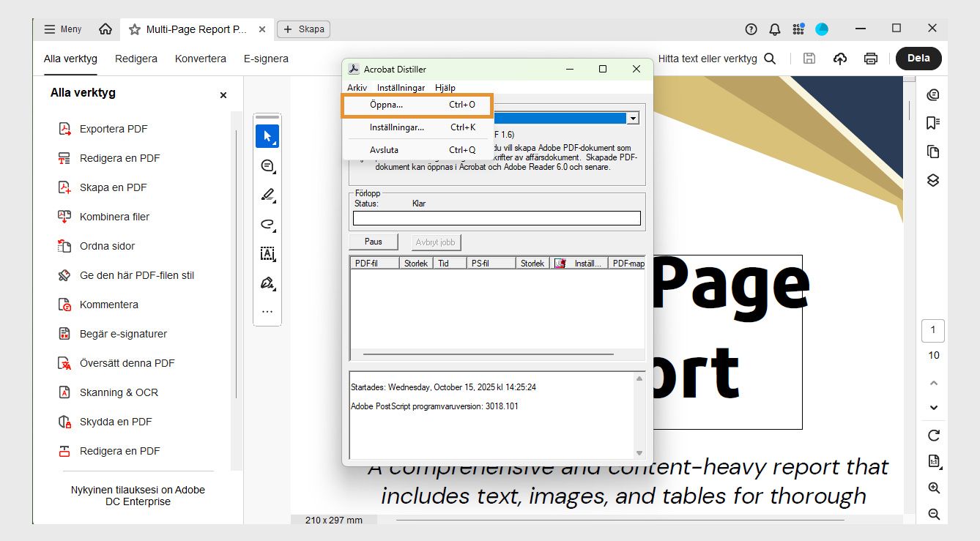Select the arrow selection tool

267,136
